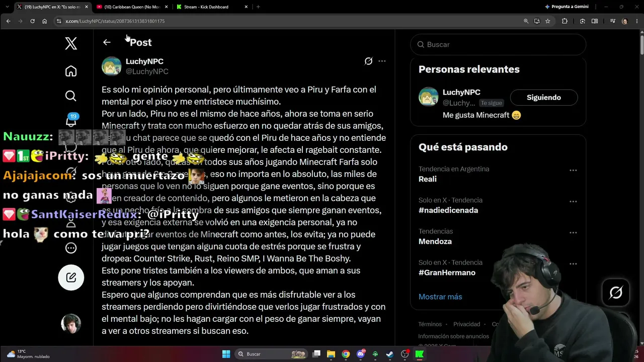This screenshot has height=362, width=644.
Task: Go to X Home via house icon
Action: [71, 71]
